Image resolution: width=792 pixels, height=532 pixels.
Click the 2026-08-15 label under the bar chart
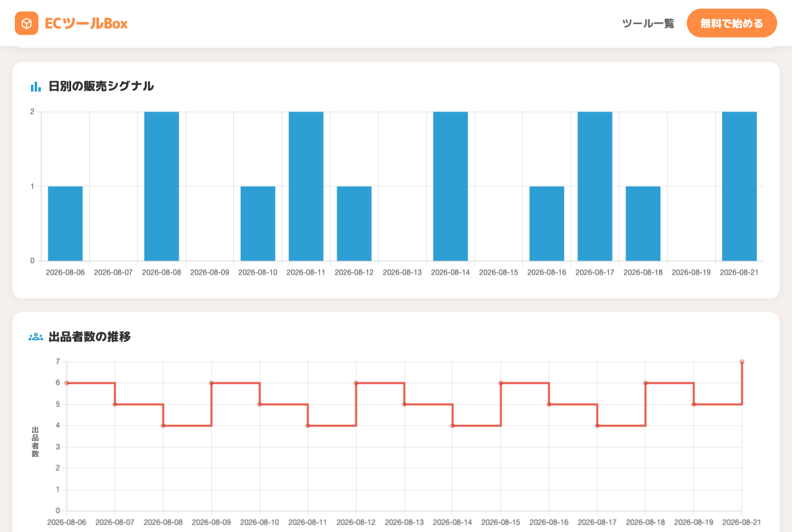[x=499, y=272]
